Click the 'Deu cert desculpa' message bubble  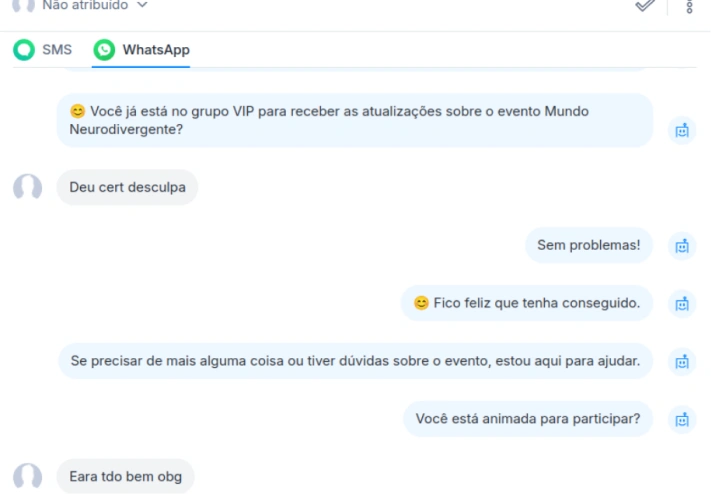coord(127,187)
